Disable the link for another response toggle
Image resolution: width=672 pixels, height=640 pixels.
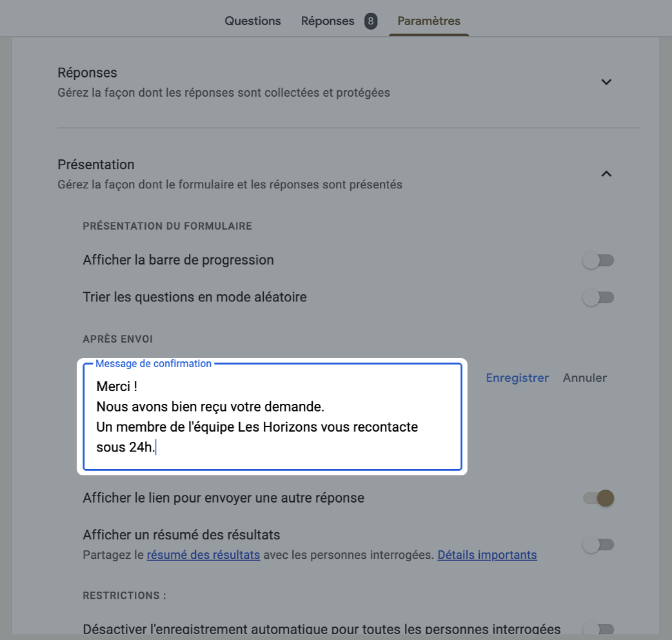pos(598,498)
